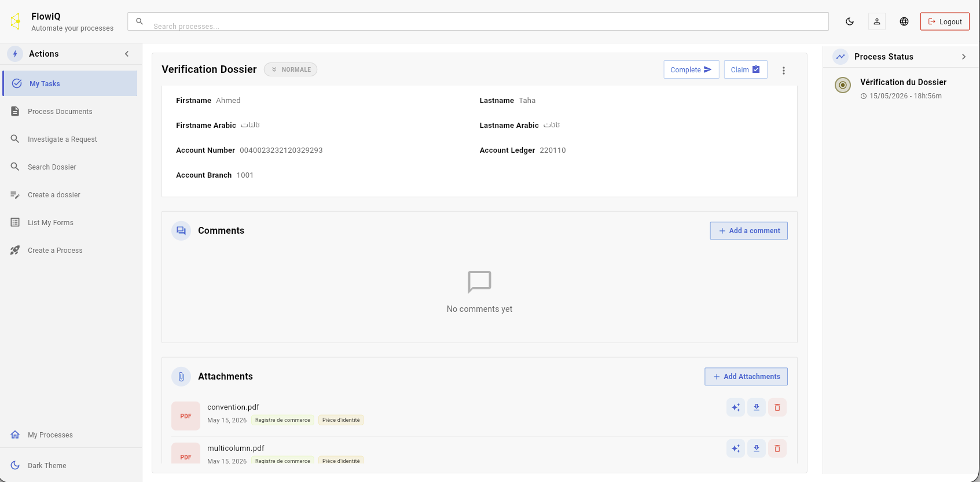The height and width of the screenshot is (482, 980).
Task: Click the Process Status chart icon
Action: (840, 57)
